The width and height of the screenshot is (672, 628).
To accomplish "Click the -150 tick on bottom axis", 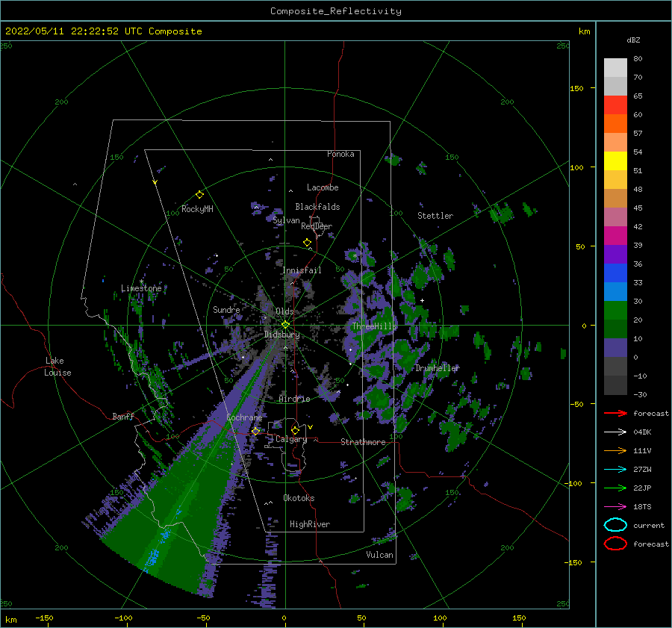I will click(x=45, y=618).
